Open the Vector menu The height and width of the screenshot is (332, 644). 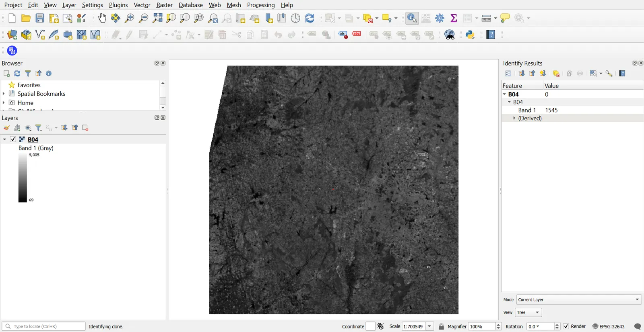click(x=142, y=5)
